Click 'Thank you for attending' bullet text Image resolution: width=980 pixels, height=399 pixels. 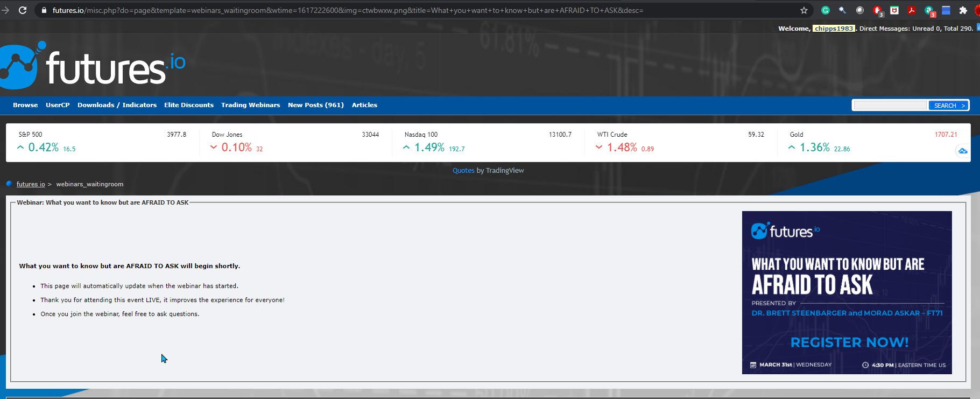pos(163,300)
